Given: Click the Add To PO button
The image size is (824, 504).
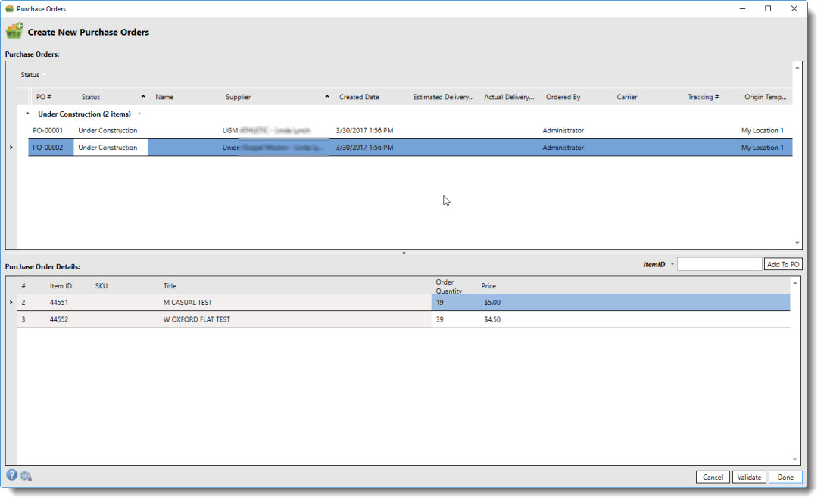Looking at the screenshot, I should [783, 263].
